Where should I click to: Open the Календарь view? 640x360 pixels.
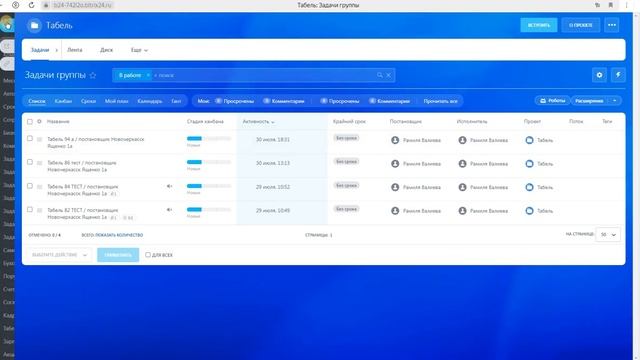pyautogui.click(x=150, y=101)
